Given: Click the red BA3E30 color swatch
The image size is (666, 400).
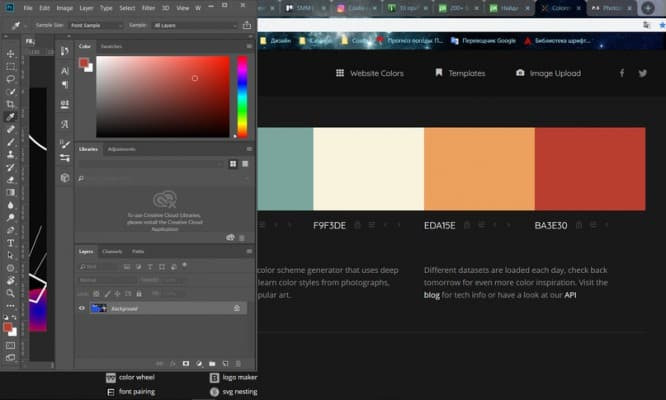Looking at the screenshot, I should tap(590, 168).
